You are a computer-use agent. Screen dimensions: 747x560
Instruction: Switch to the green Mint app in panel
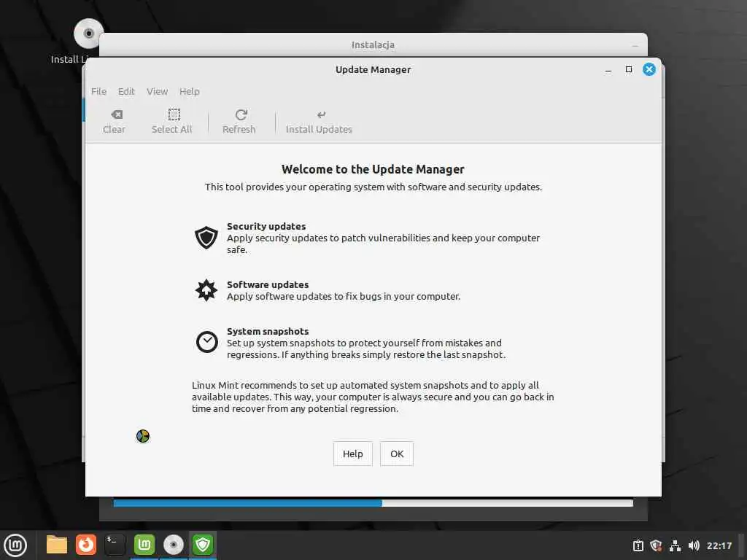(144, 545)
